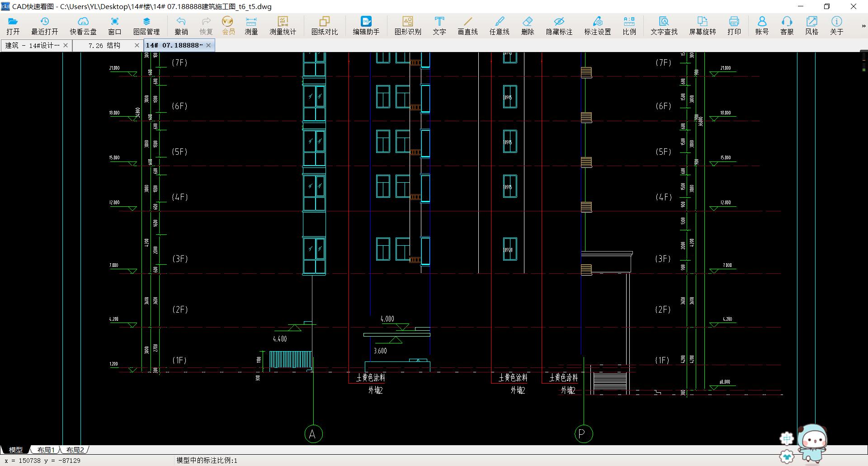Select the 测量 measure tool
The image size is (868, 466).
(x=251, y=26)
